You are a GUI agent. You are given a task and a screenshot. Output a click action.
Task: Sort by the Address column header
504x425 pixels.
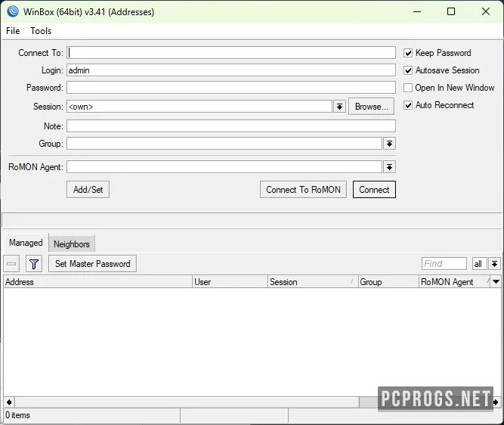coord(98,282)
